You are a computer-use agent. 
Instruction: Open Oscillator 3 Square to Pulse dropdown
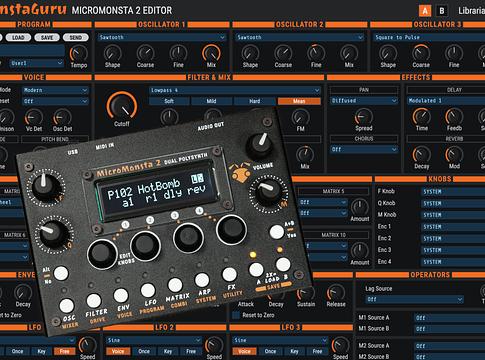point(429,37)
